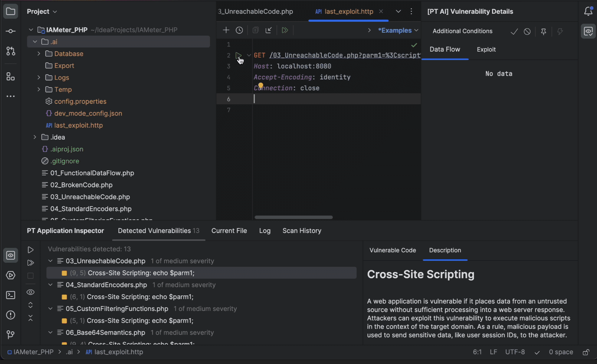Open the Log tab
Screen dimensions: 597x364
tap(265, 231)
